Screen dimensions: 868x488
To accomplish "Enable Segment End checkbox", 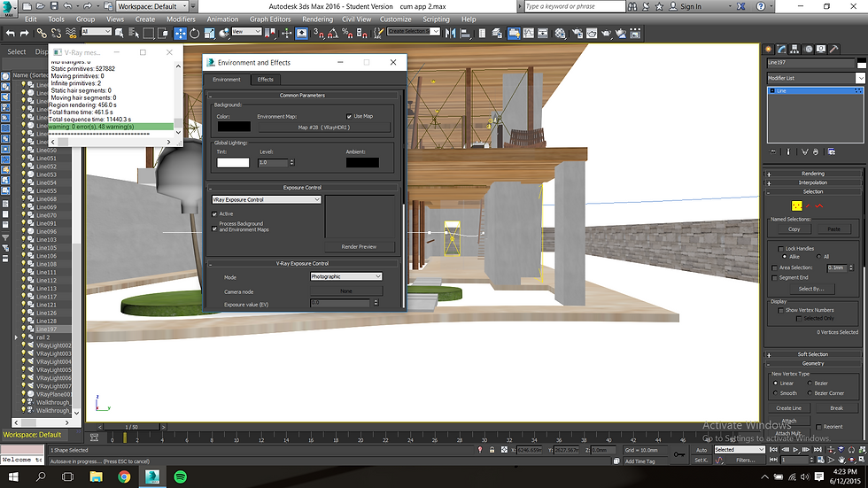I will pyautogui.click(x=774, y=278).
